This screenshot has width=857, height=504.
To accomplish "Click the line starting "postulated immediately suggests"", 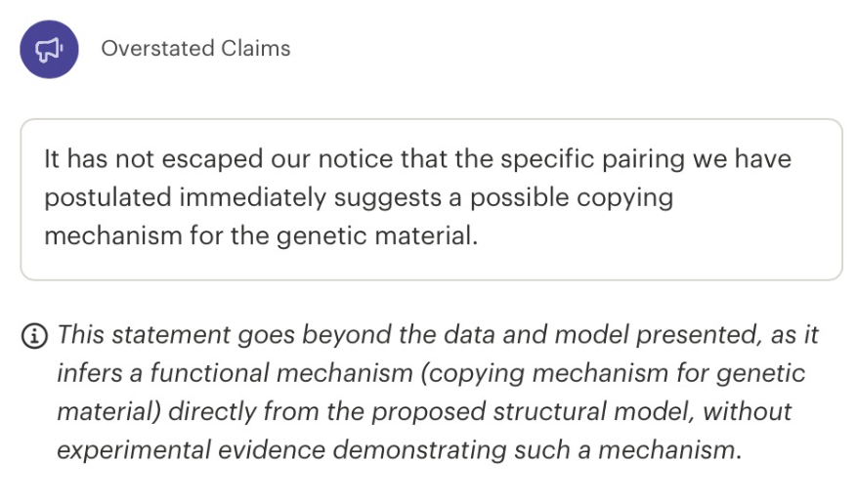I will (x=358, y=197).
